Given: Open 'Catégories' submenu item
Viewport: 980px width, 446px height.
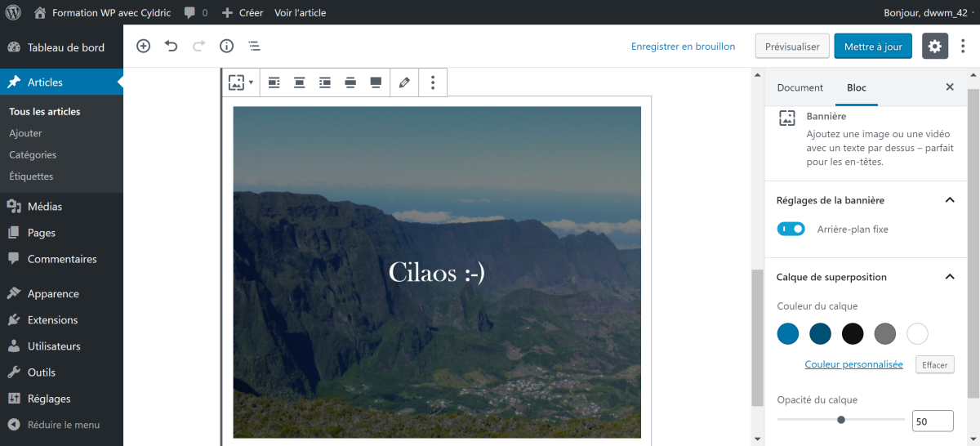Looking at the screenshot, I should 33,154.
